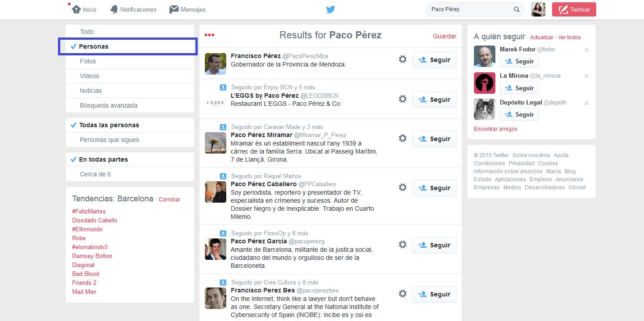
Task: Select Personas que sigues filter
Action: [109, 140]
